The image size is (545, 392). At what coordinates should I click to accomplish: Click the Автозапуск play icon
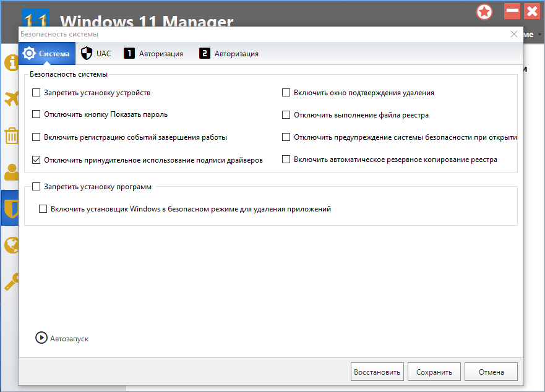tap(41, 338)
